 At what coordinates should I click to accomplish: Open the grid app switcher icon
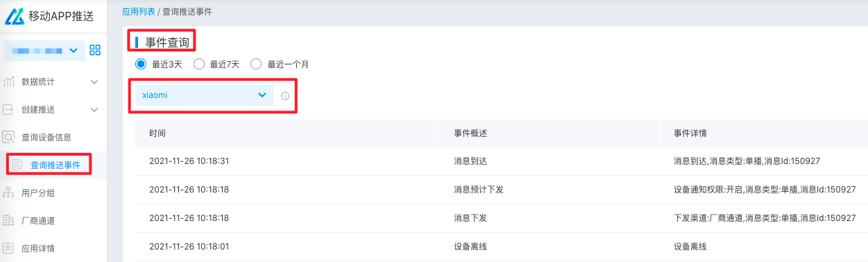click(95, 50)
